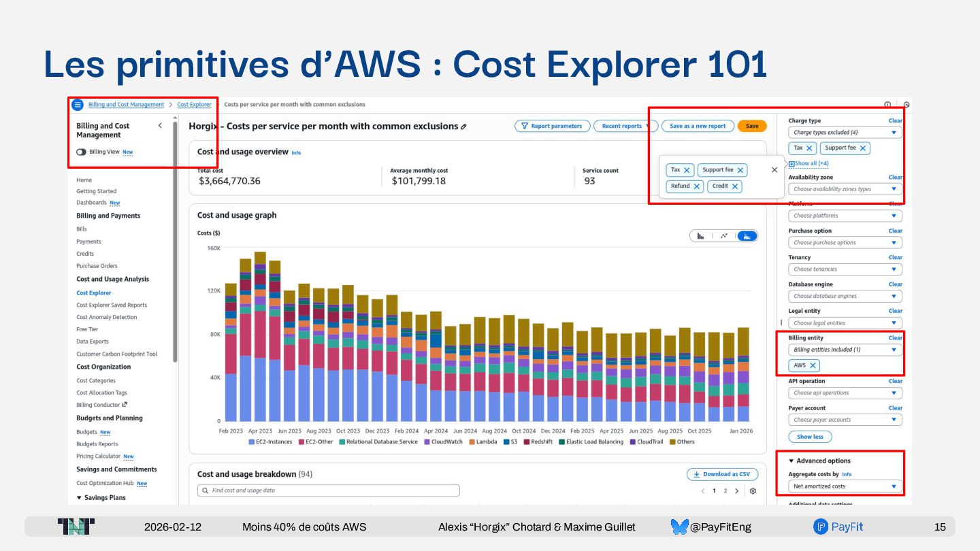Viewport: 980px width, 551px height.
Task: Click Save as a new report
Action: (x=698, y=126)
